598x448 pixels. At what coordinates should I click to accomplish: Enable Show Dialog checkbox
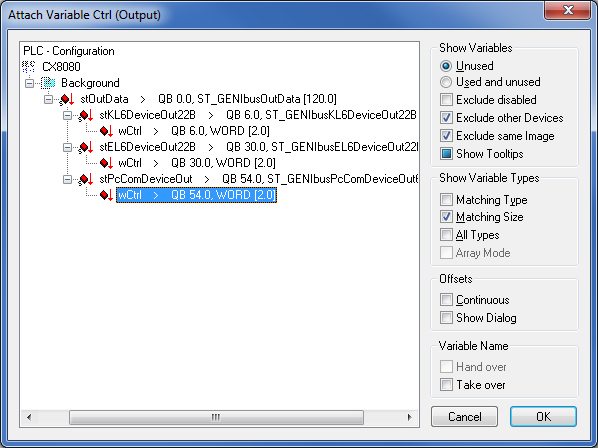pos(446,318)
